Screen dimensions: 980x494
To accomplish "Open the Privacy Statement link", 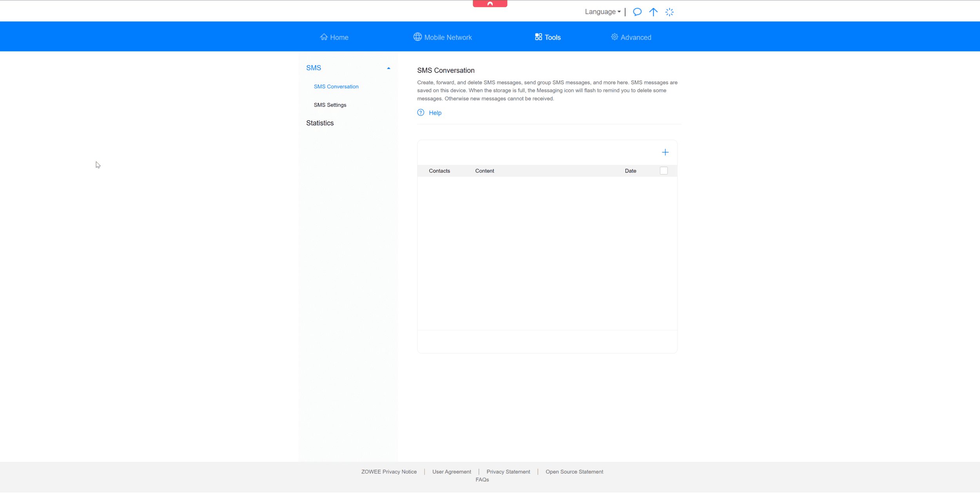I will (508, 472).
